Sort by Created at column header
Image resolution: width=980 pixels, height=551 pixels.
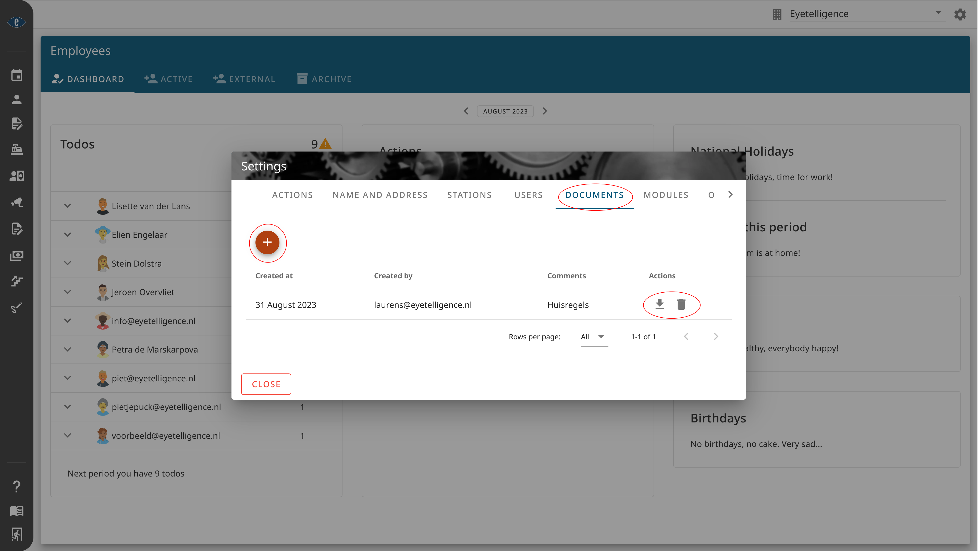coord(274,276)
